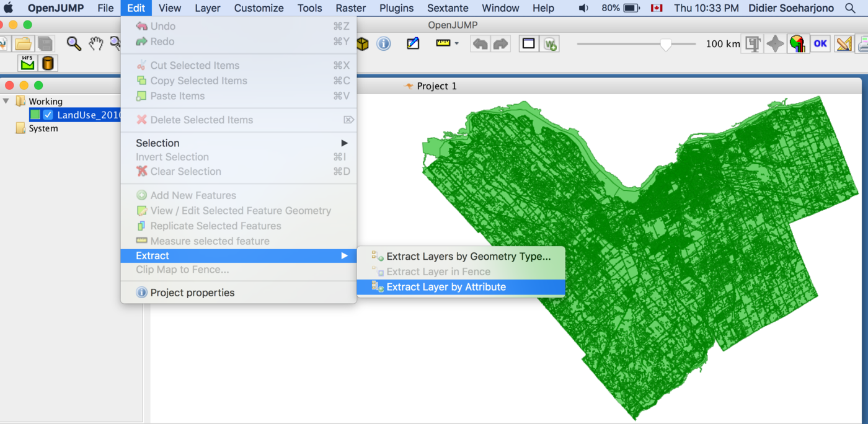The height and width of the screenshot is (424, 868).
Task: Adjust the map scale slider
Action: [x=666, y=44]
